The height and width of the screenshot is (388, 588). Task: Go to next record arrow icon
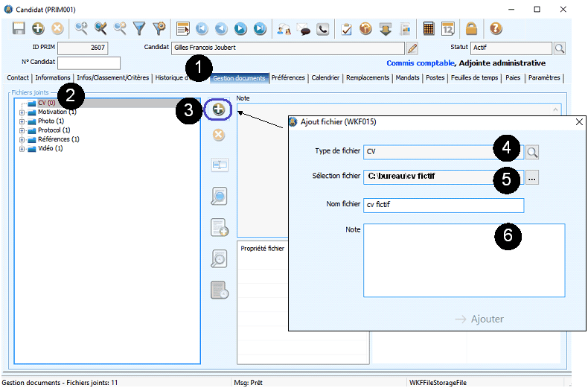[240, 29]
